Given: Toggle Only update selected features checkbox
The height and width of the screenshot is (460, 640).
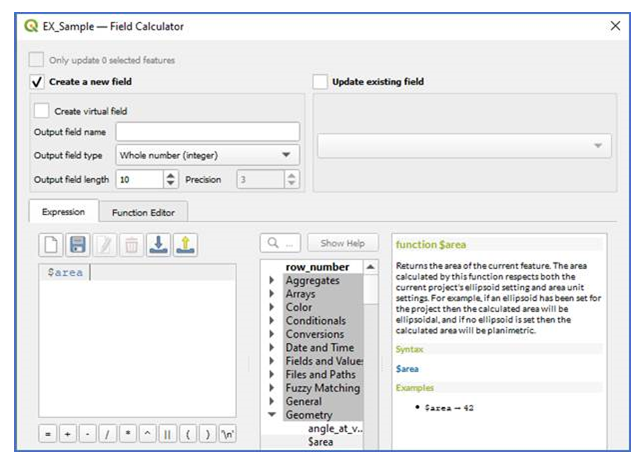Looking at the screenshot, I should coord(36,60).
